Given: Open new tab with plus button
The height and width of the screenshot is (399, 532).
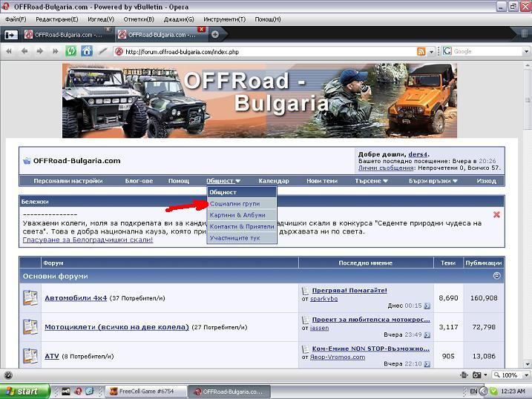Looking at the screenshot, I should (215, 34).
